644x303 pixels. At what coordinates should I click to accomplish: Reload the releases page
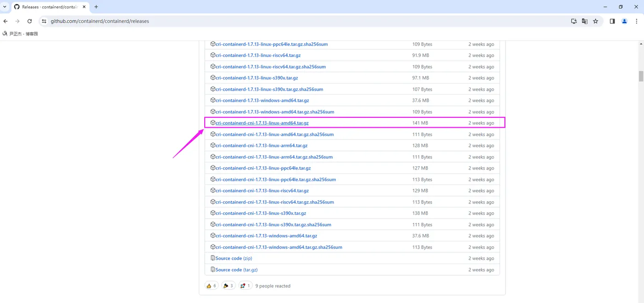coord(29,21)
